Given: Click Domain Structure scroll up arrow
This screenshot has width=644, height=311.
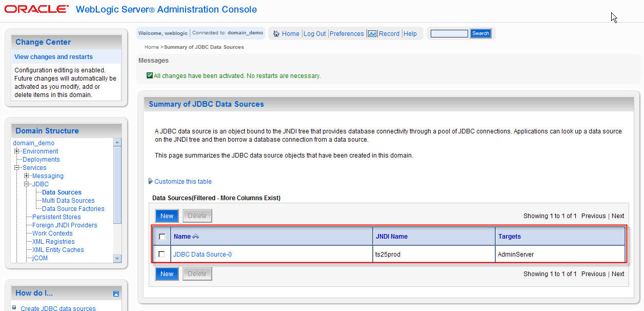Looking at the screenshot, I should [117, 142].
